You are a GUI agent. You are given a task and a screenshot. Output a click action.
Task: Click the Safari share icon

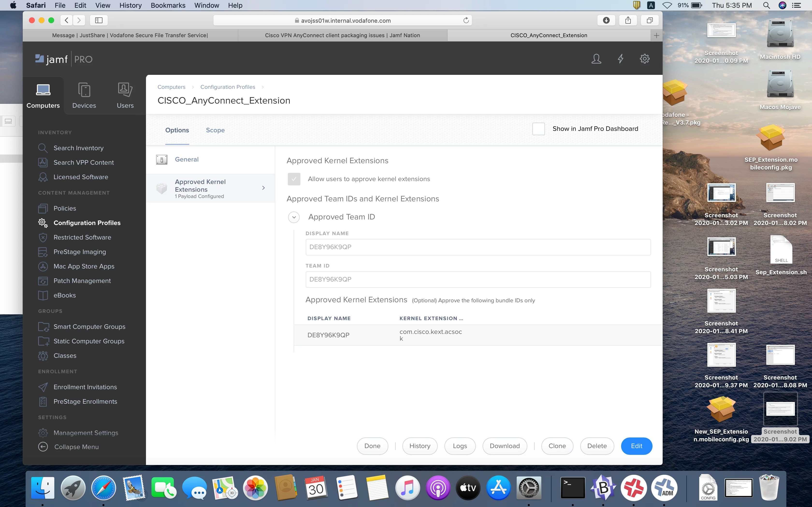[x=628, y=21]
